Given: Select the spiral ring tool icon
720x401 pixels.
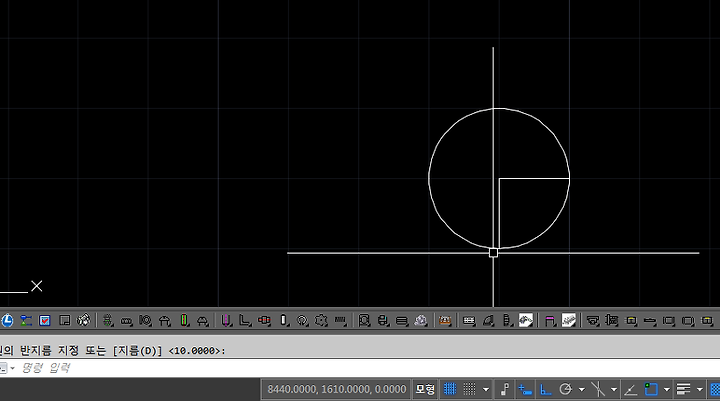Looking at the screenshot, I should pos(302,320).
